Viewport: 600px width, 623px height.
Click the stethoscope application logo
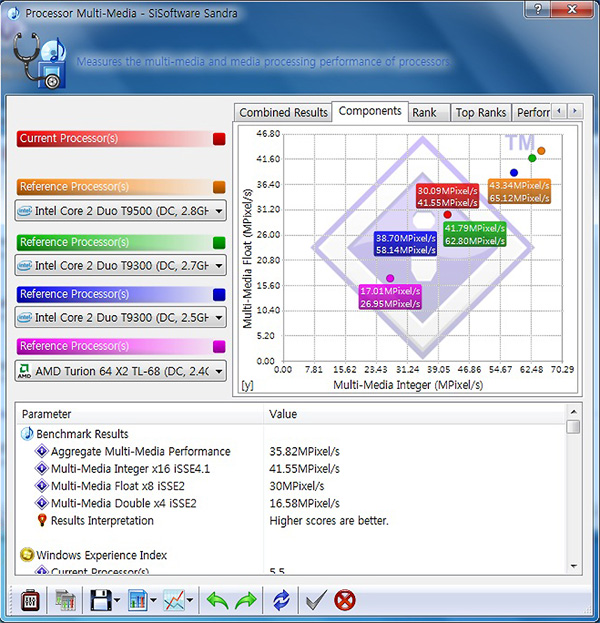[39, 60]
